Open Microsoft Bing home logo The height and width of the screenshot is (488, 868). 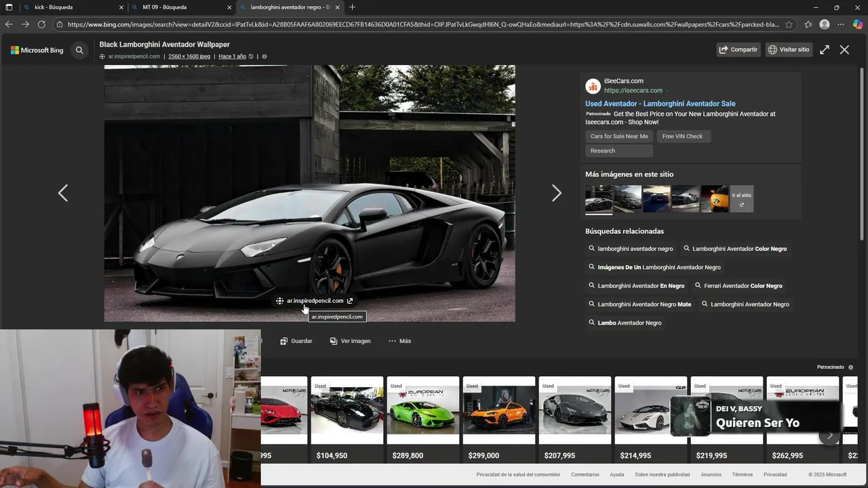[x=37, y=50]
